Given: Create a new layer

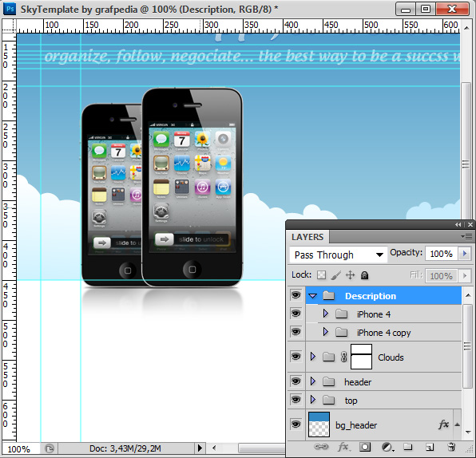Looking at the screenshot, I should click(430, 447).
